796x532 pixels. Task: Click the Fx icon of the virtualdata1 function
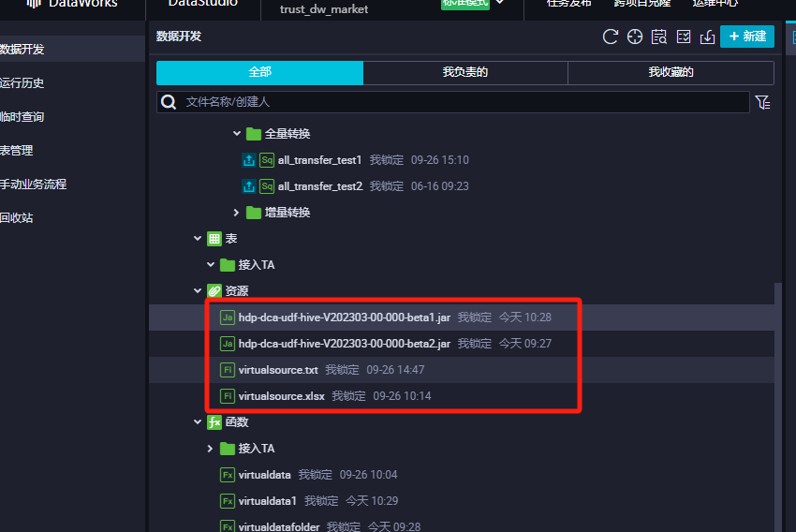(x=227, y=501)
